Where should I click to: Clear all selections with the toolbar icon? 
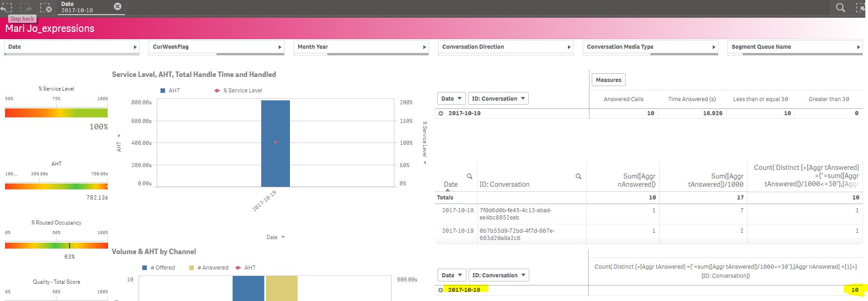pos(46,8)
